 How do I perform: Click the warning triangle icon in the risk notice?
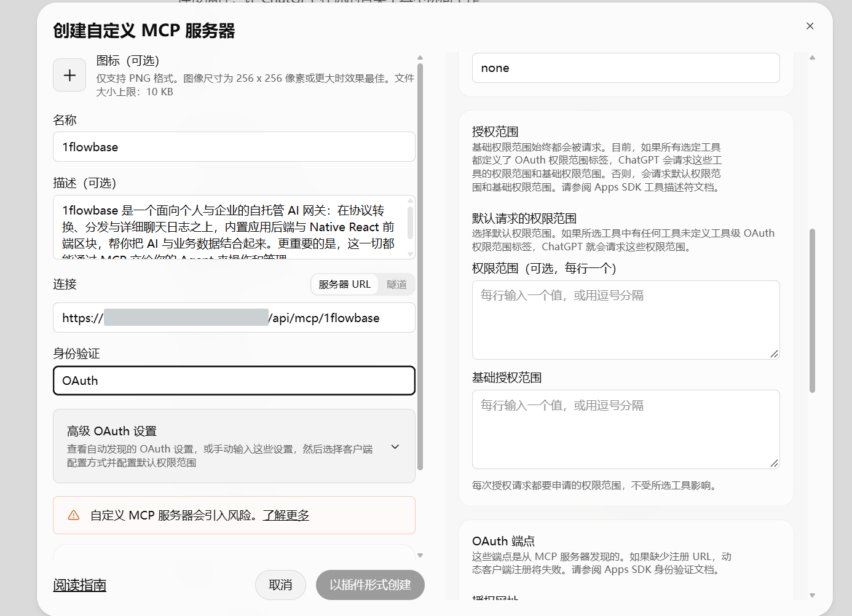[74, 515]
